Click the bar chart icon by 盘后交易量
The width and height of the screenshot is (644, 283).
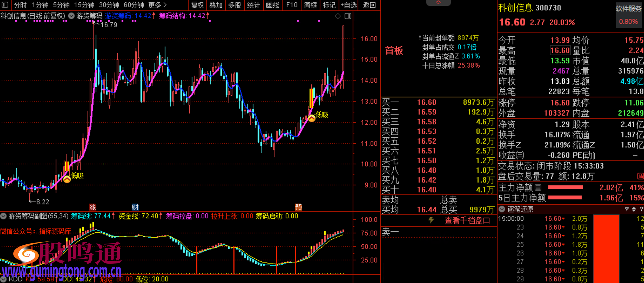[x=640, y=176]
